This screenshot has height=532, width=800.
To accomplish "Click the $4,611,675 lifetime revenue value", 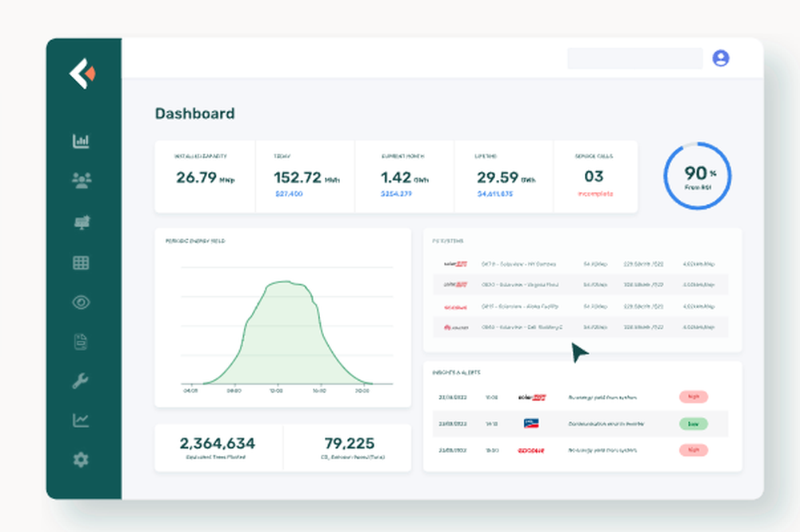I will coord(495,194).
